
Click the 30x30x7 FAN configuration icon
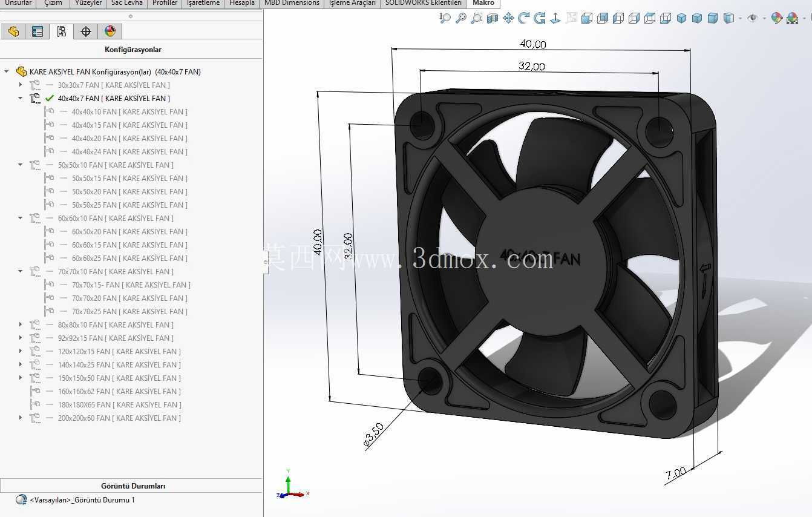coord(35,85)
